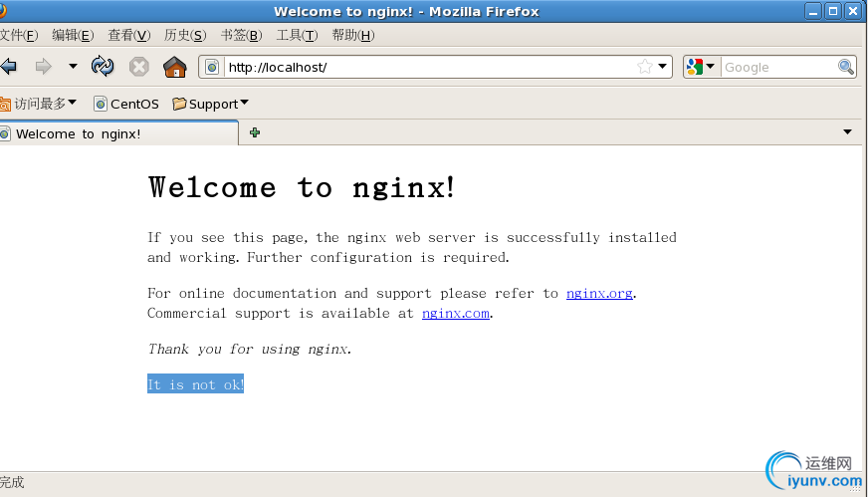
Task: Bookmark this page with the star icon
Action: point(644,67)
